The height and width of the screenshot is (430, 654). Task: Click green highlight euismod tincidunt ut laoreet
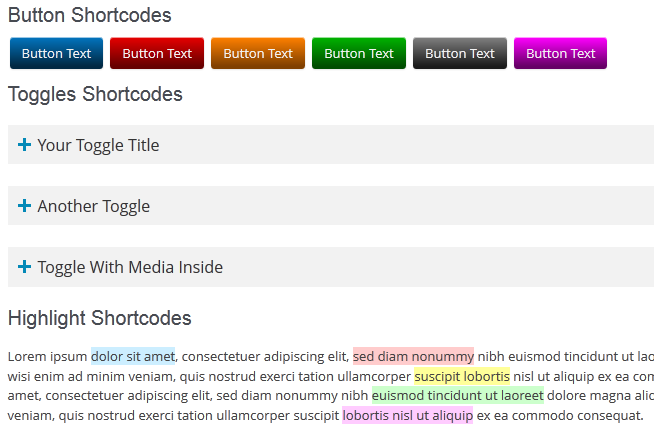(x=458, y=395)
